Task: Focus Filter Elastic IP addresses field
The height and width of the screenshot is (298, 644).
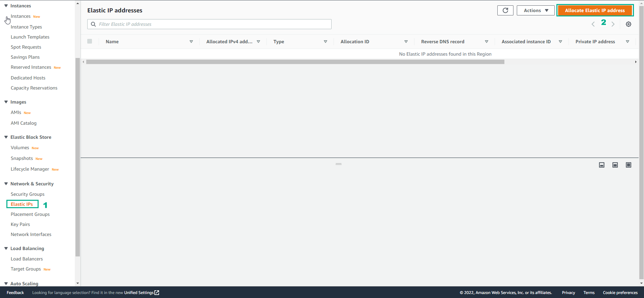Action: pos(209,24)
